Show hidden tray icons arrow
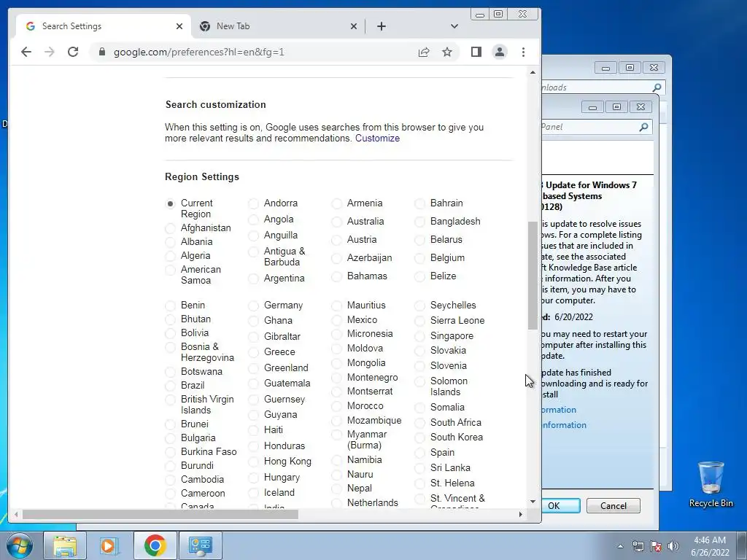 (x=620, y=546)
